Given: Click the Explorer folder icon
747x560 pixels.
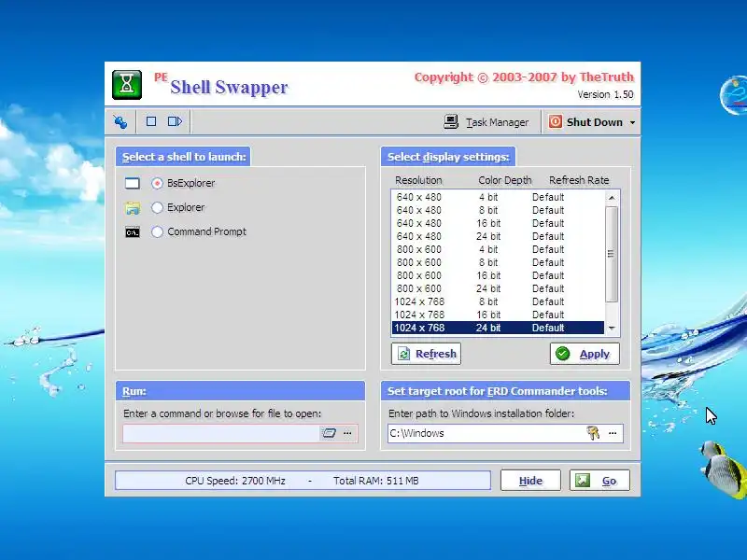Looking at the screenshot, I should point(133,208).
